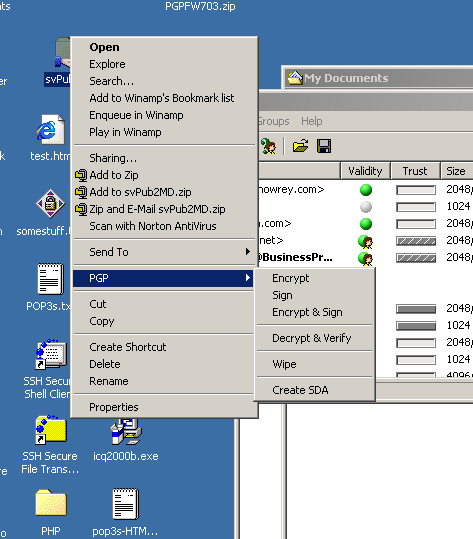Expand the Send To submenu
Viewport: 473px width, 539px height.
(x=164, y=252)
